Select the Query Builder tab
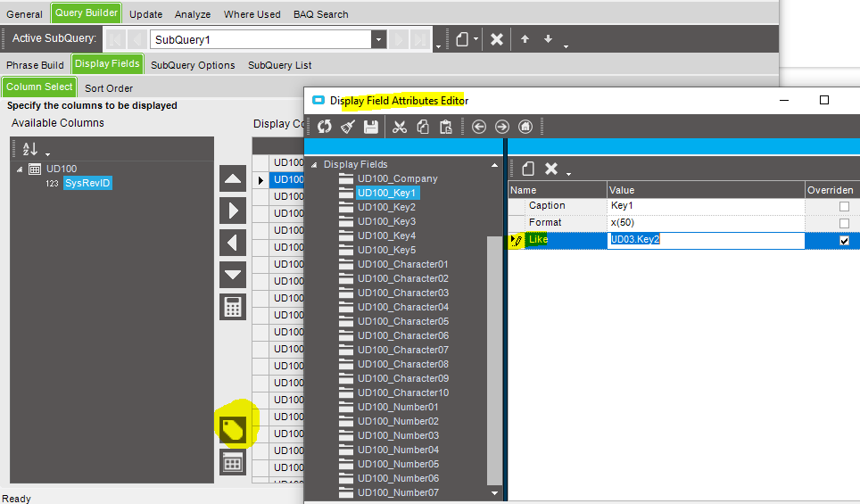 coord(87,12)
